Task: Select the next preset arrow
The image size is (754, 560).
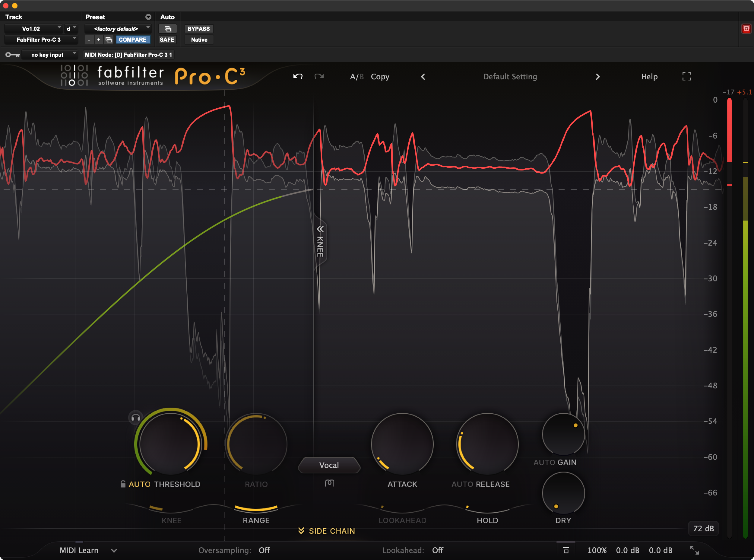Action: coord(597,77)
